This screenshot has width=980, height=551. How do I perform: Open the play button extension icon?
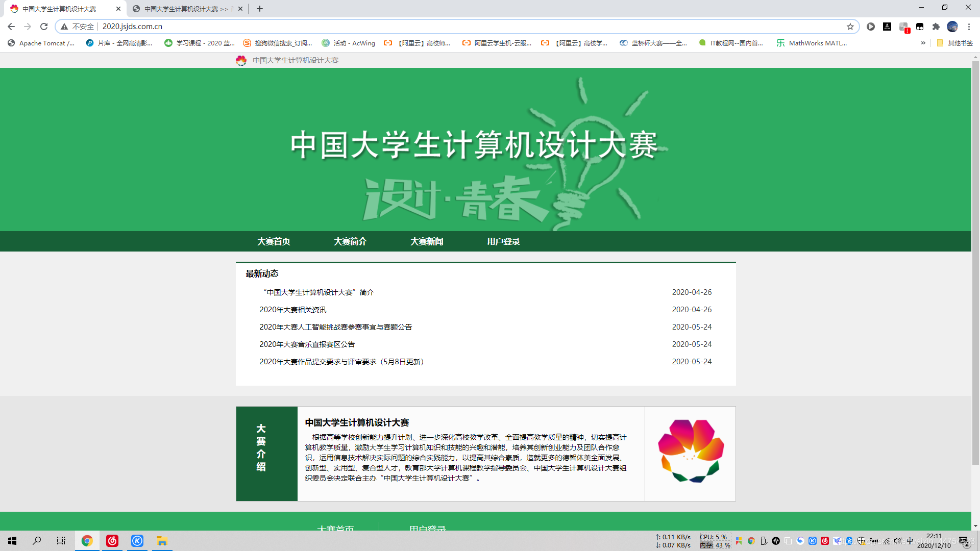pos(871,27)
